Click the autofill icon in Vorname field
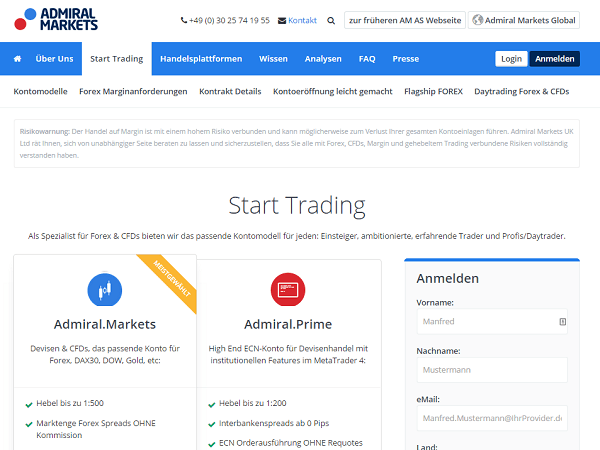Screen dimensions: 600x450 [x=562, y=322]
